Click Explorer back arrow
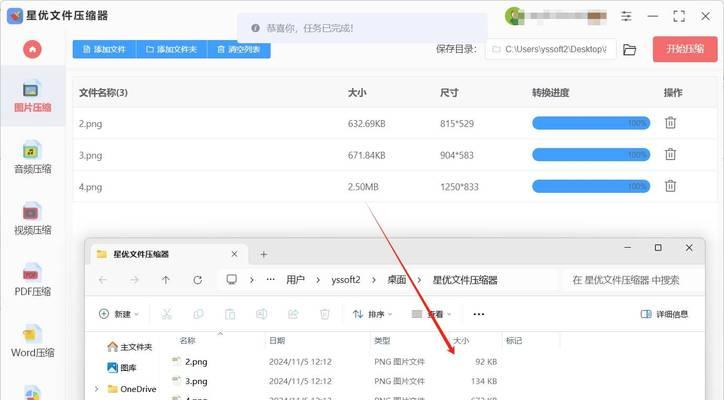Image resolution: width=724 pixels, height=400 pixels. [x=103, y=280]
